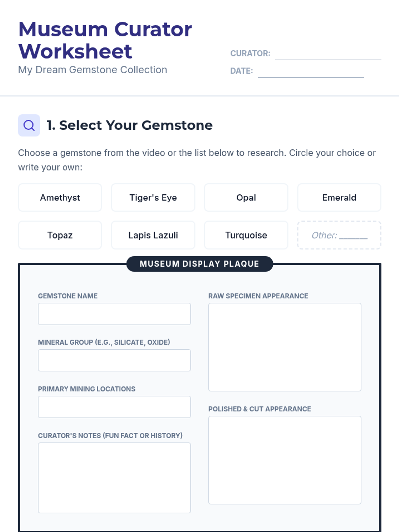Click the magnifying glass search icon
The image size is (399, 532).
(x=29, y=125)
